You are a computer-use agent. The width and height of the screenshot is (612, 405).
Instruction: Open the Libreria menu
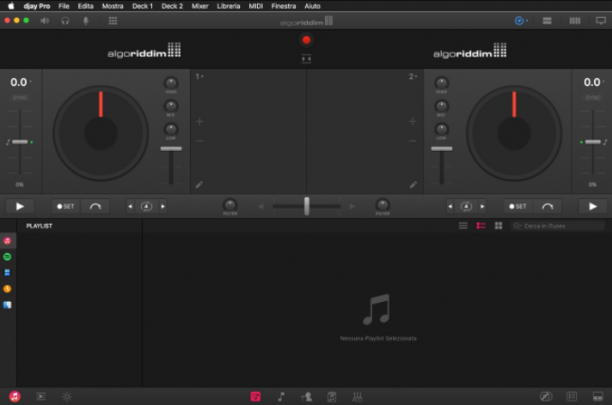click(228, 6)
